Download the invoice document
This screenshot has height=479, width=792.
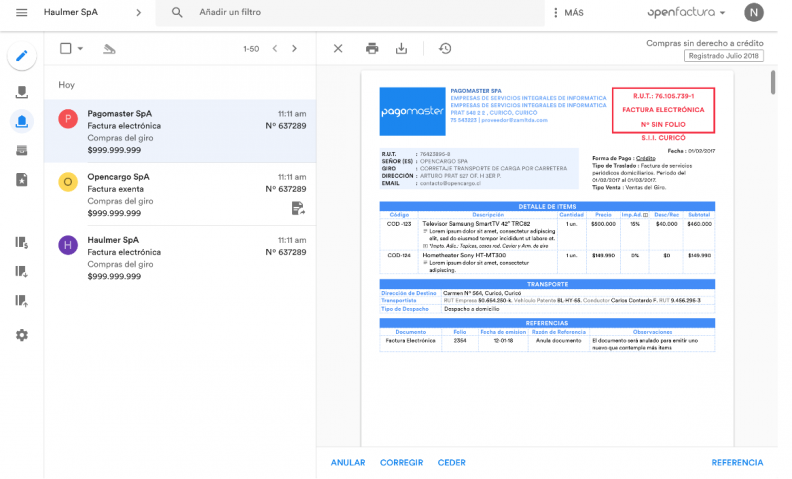click(402, 49)
